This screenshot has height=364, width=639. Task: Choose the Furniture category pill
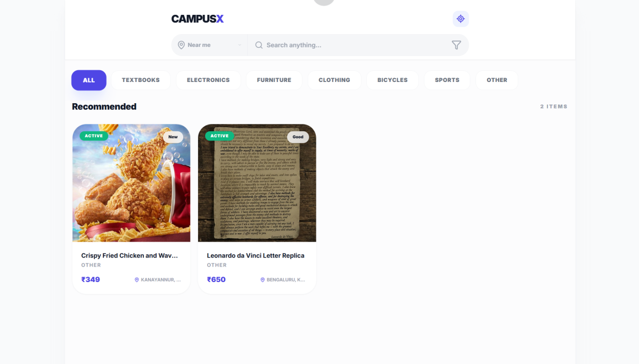[274, 80]
